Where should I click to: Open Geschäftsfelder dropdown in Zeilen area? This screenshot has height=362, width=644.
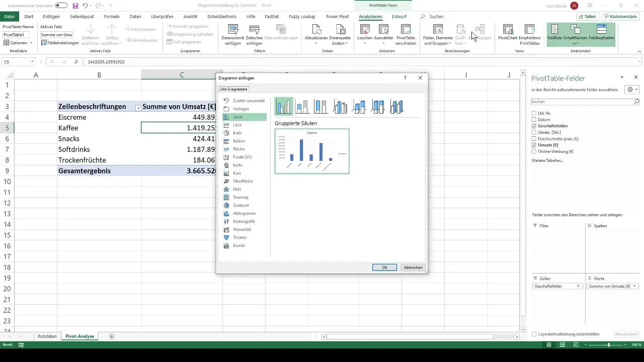579,286
